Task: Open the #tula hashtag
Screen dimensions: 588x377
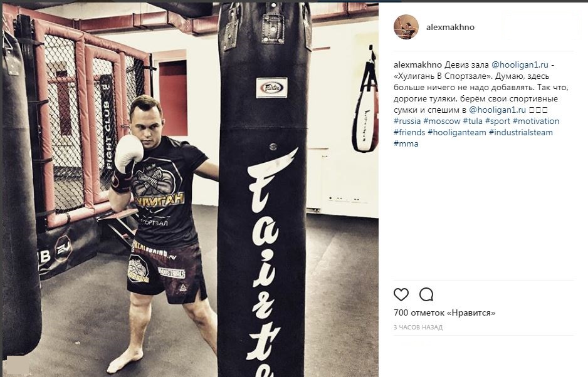Action: [x=473, y=121]
